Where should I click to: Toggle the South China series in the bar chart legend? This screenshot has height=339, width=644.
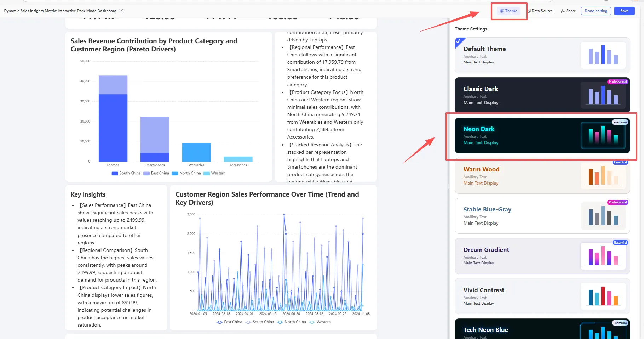[x=126, y=173]
